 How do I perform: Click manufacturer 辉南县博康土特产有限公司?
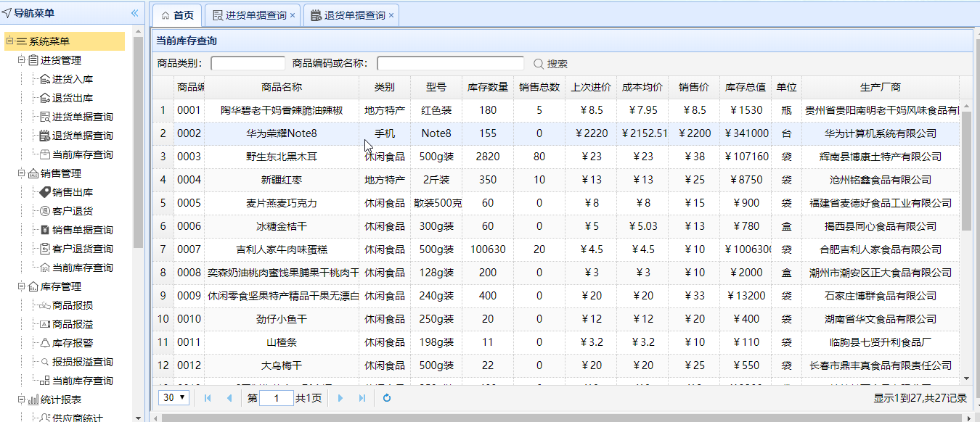point(881,157)
